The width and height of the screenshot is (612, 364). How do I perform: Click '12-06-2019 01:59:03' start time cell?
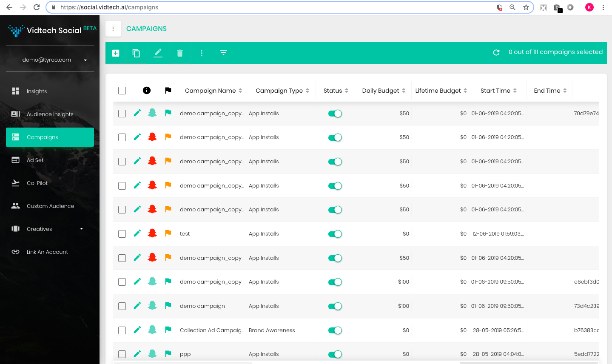pyautogui.click(x=498, y=234)
